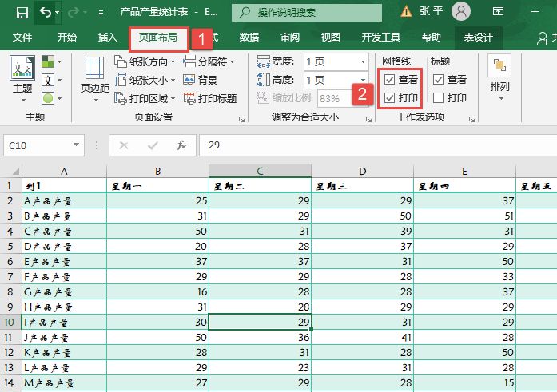This screenshot has width=557, height=392.
Task: Click the share person icon
Action: [x=543, y=38]
